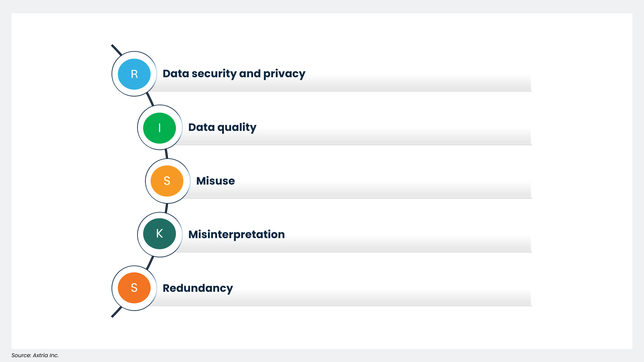Viewport: 644px width, 362px height.
Task: Click the connector line between I and Misuse circles
Action: [x=167, y=154]
